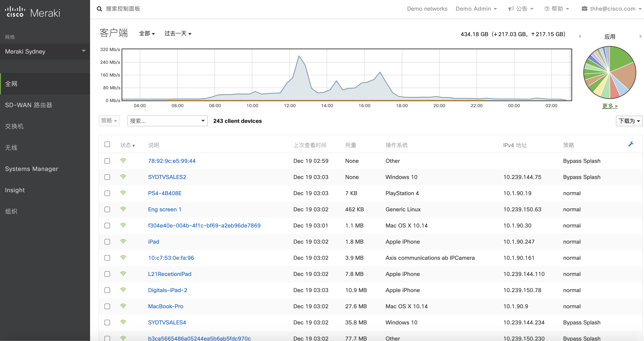Click the help question mark icon
This screenshot has width=644, height=341.
[x=547, y=9]
